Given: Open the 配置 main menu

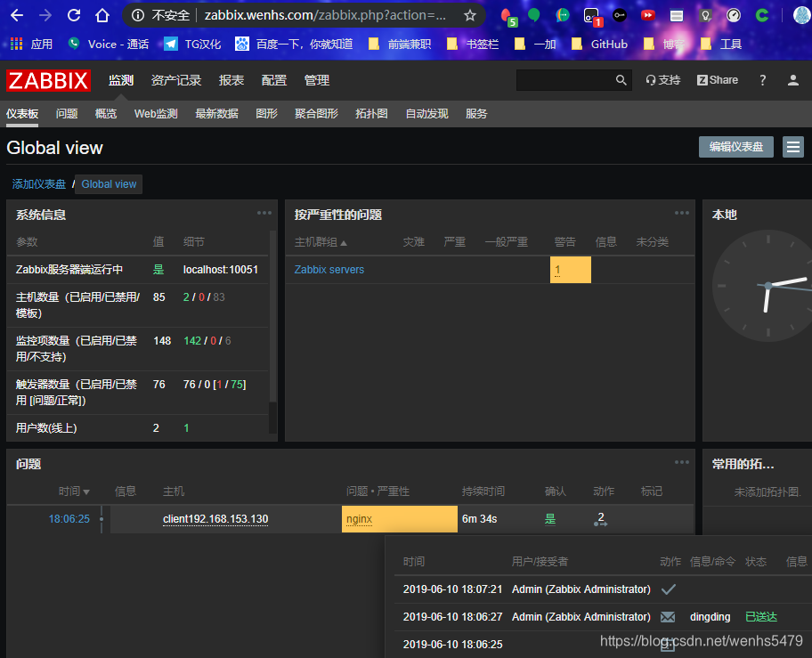Looking at the screenshot, I should click(x=274, y=80).
